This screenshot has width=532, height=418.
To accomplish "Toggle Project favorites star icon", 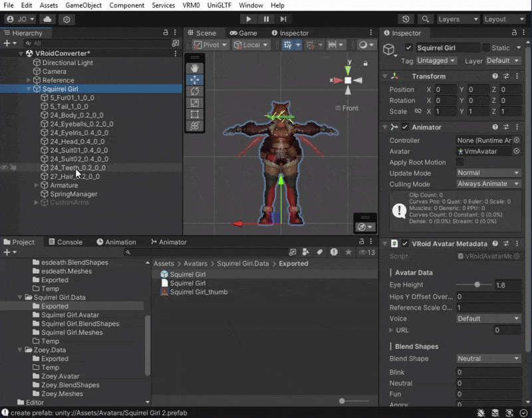I will coord(348,252).
